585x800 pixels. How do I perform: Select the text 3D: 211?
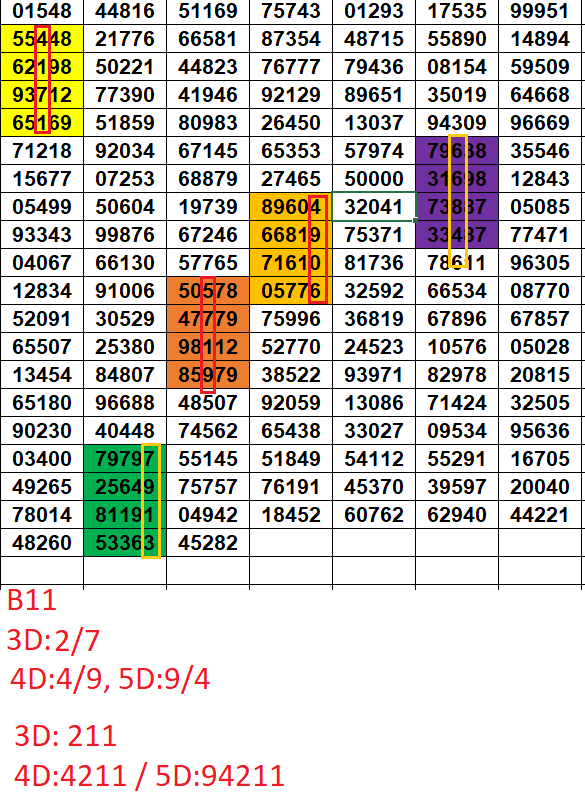pyautogui.click(x=65, y=736)
